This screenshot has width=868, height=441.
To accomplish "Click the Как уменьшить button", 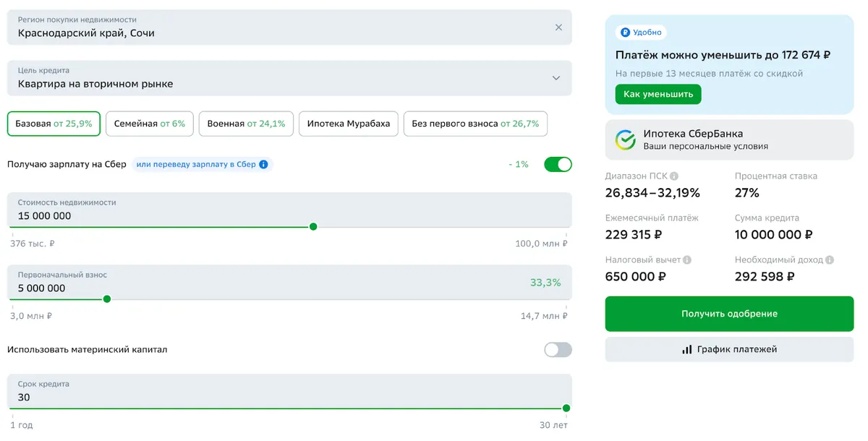I will click(658, 94).
